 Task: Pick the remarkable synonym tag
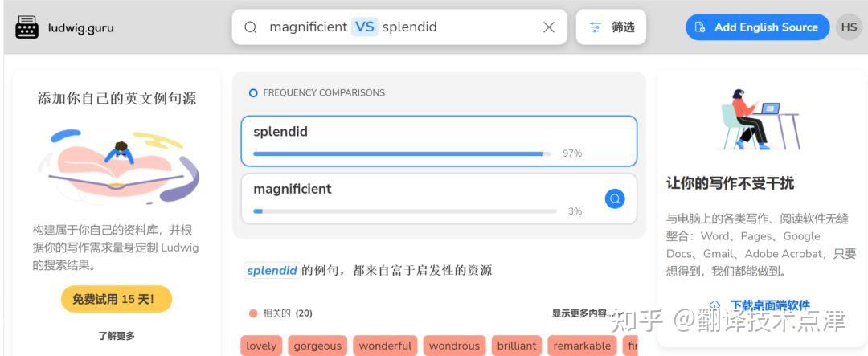582,346
